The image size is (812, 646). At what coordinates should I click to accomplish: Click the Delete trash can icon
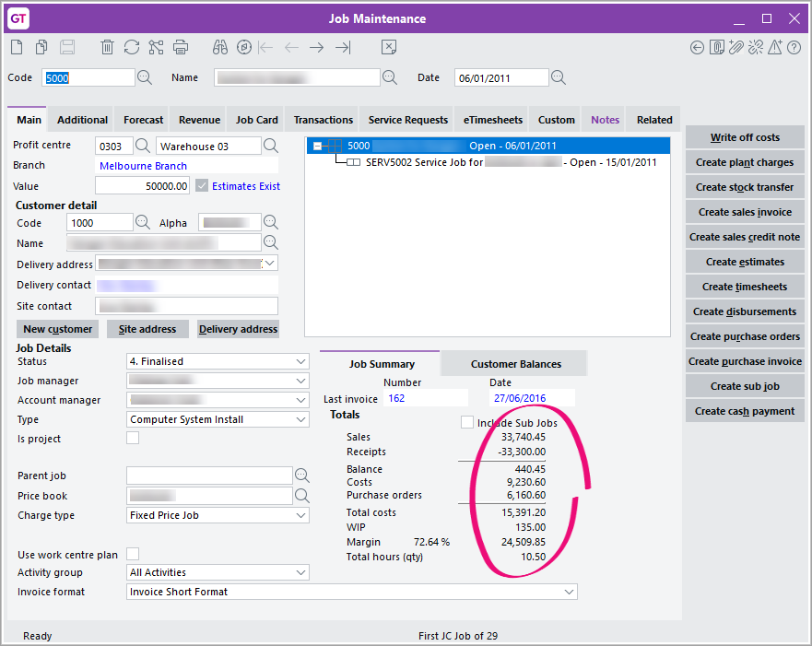click(x=107, y=47)
